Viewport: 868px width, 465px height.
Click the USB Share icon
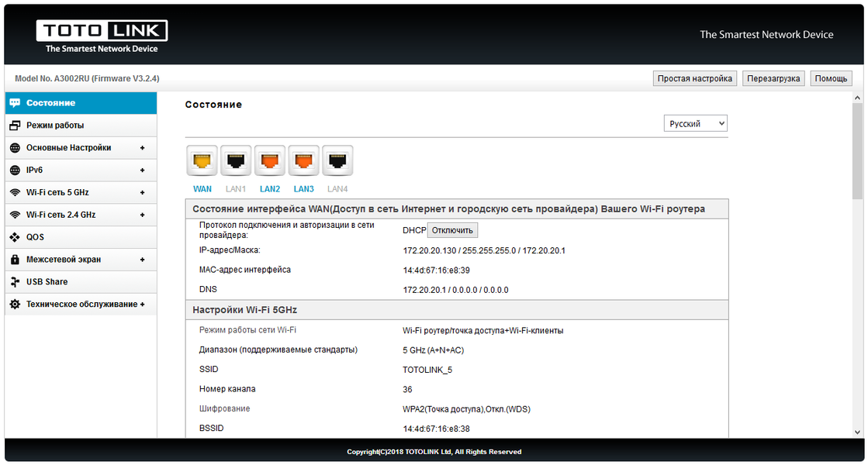[x=15, y=282]
